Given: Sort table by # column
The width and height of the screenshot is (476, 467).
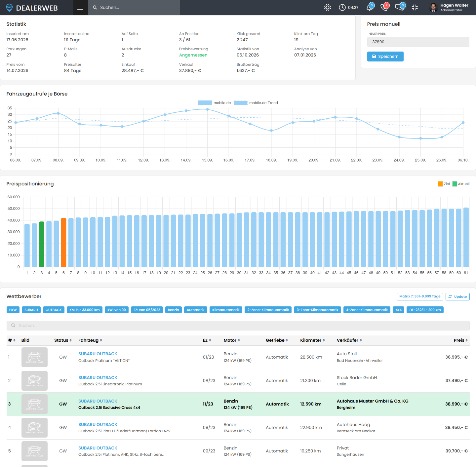Looking at the screenshot, I should click(x=12, y=340).
